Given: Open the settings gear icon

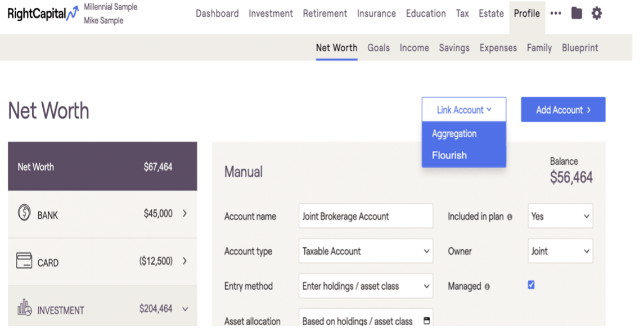Looking at the screenshot, I should pos(597,13).
